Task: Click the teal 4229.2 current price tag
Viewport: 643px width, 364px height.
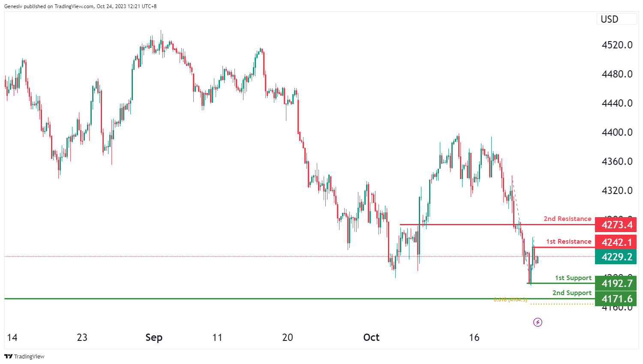Action: [616, 257]
